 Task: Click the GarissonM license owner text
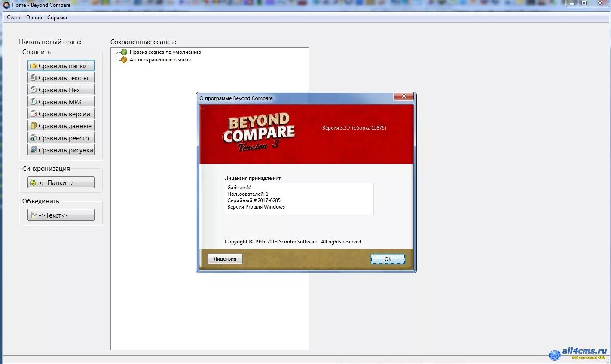click(x=239, y=188)
